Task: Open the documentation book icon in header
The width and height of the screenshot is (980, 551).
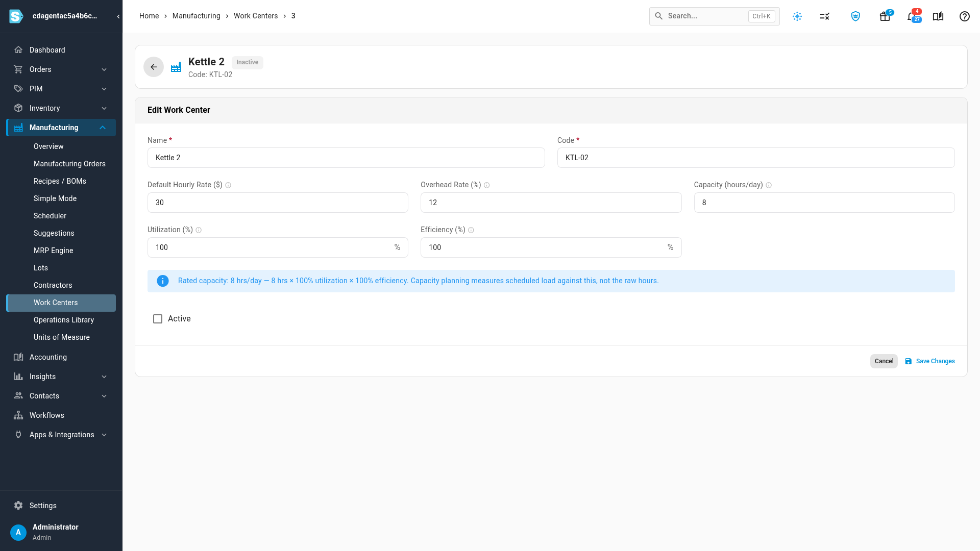Action: click(x=938, y=16)
